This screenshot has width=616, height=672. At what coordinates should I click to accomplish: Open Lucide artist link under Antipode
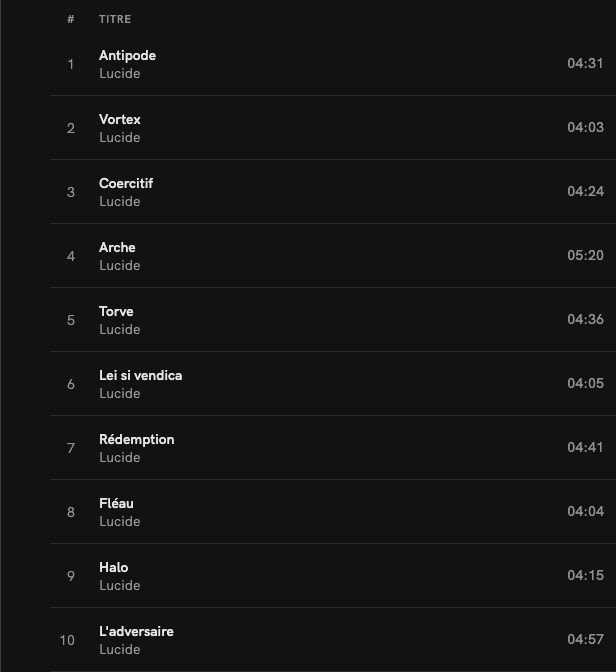click(x=119, y=74)
